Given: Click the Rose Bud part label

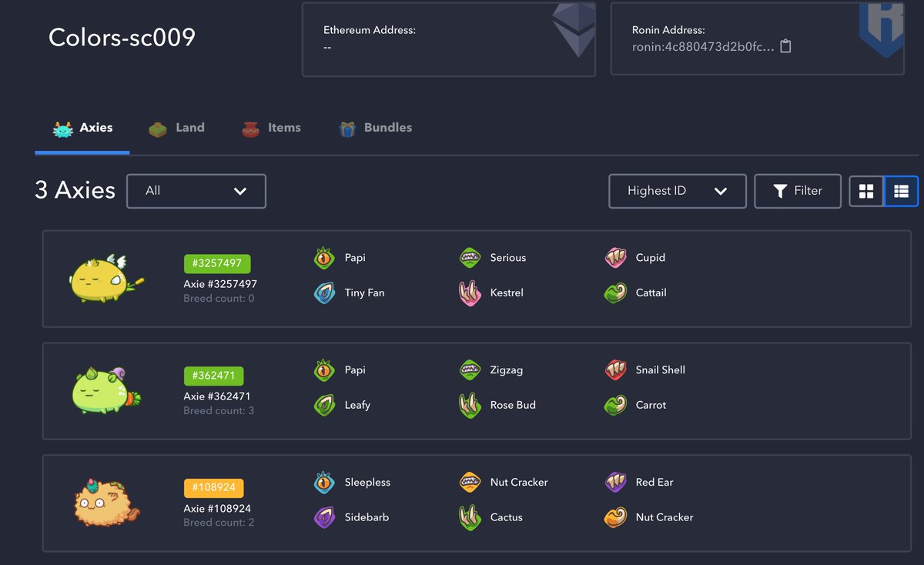Looking at the screenshot, I should pyautogui.click(x=513, y=406).
